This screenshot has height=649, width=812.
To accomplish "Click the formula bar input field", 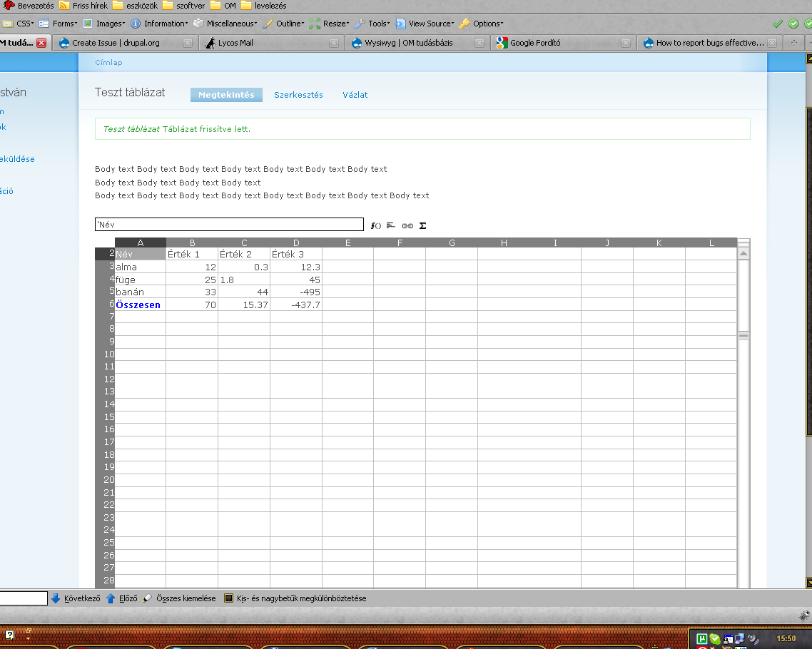I will pyautogui.click(x=228, y=225).
